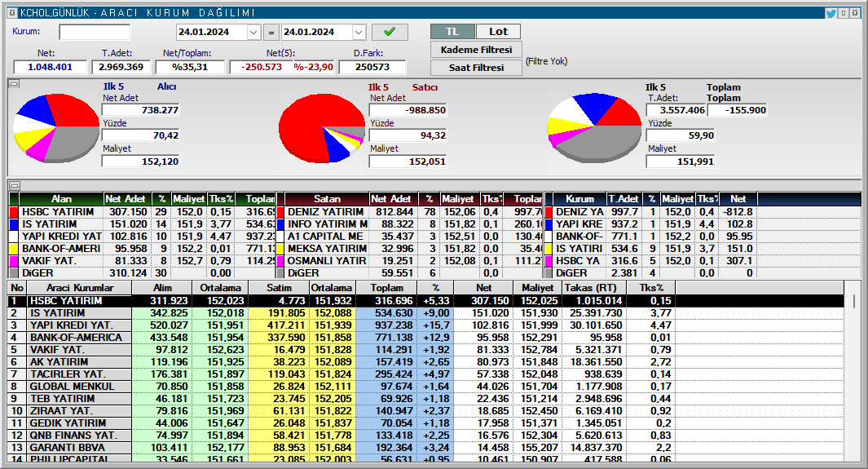Toggle the Lot display mode
868x469 pixels.
(x=498, y=32)
